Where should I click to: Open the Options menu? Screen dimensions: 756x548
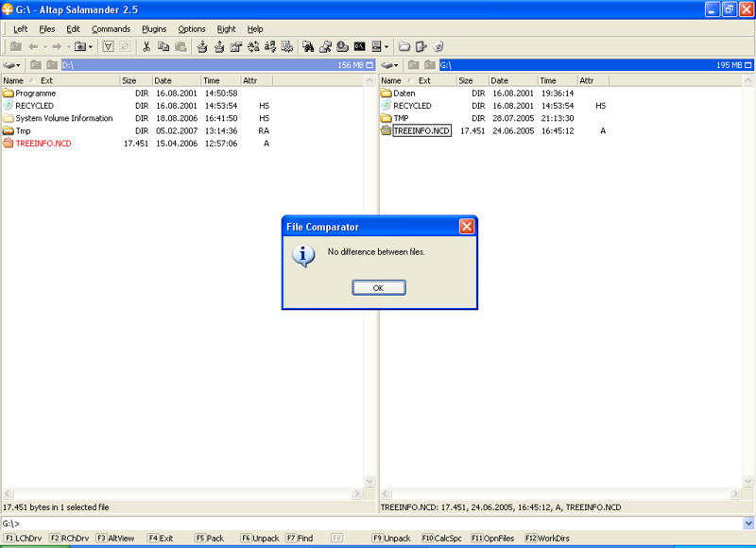click(x=192, y=29)
